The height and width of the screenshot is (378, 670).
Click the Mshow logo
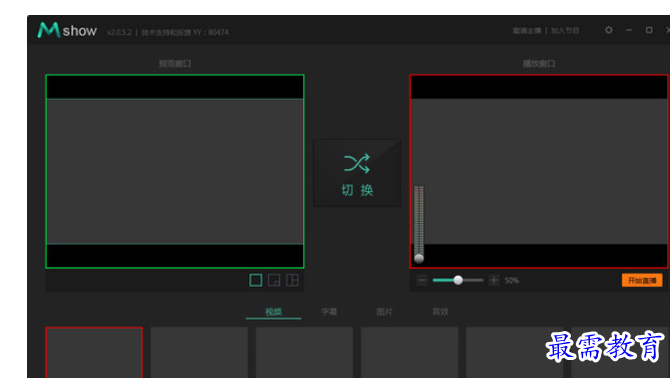pos(67,30)
